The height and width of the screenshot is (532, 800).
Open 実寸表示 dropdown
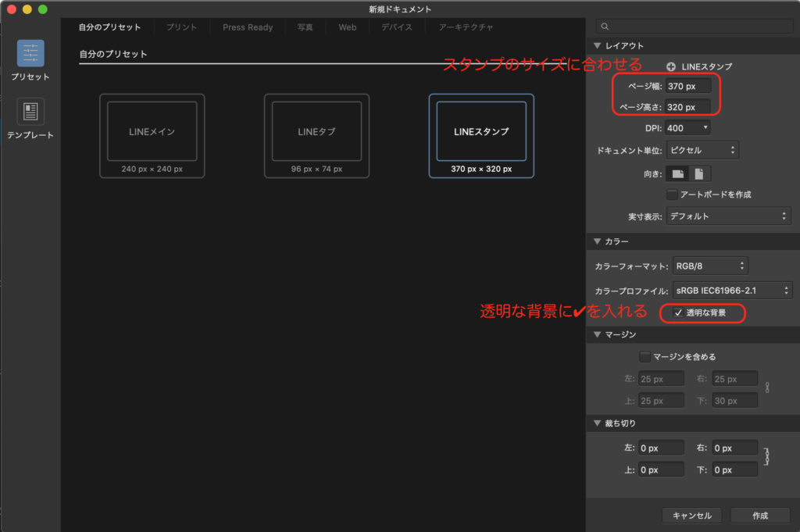(x=729, y=216)
